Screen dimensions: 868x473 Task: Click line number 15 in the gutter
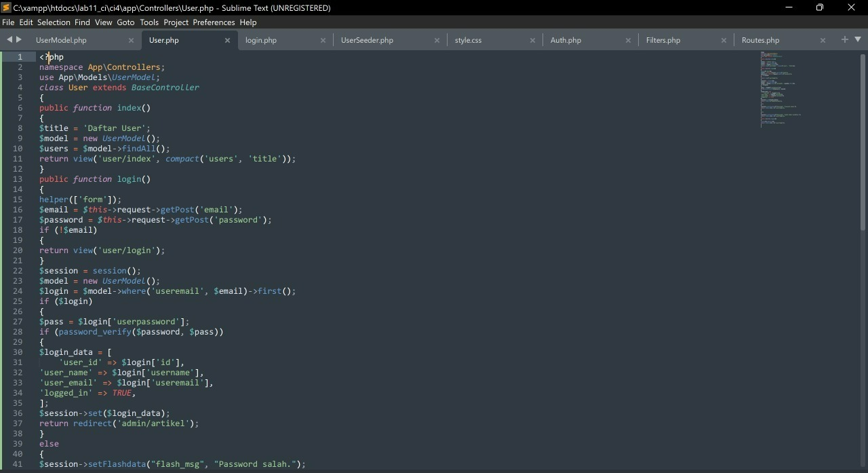click(x=17, y=200)
